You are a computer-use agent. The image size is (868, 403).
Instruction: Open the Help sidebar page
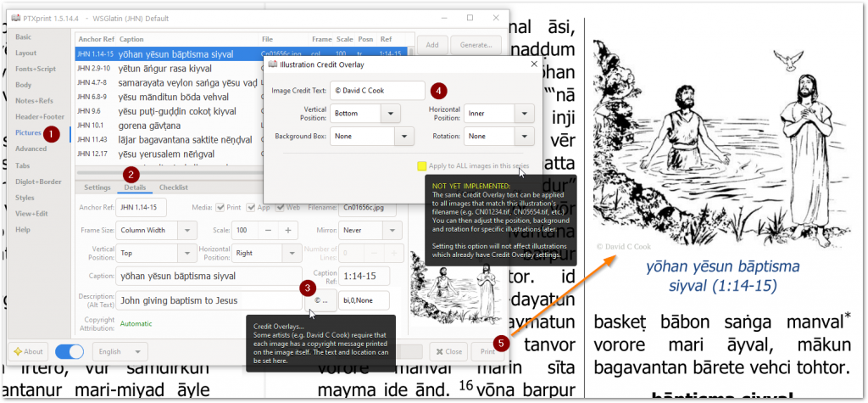(x=23, y=229)
